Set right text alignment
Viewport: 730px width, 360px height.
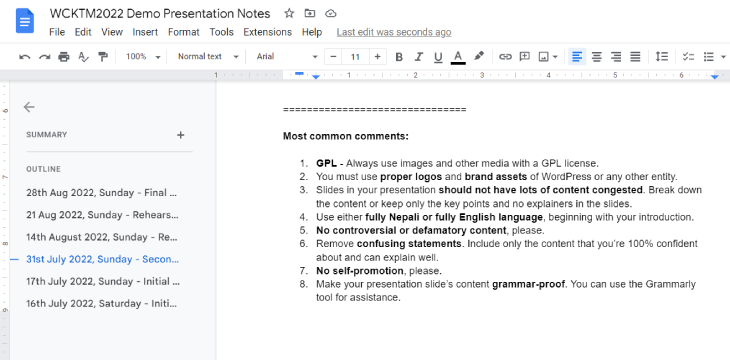tap(616, 57)
